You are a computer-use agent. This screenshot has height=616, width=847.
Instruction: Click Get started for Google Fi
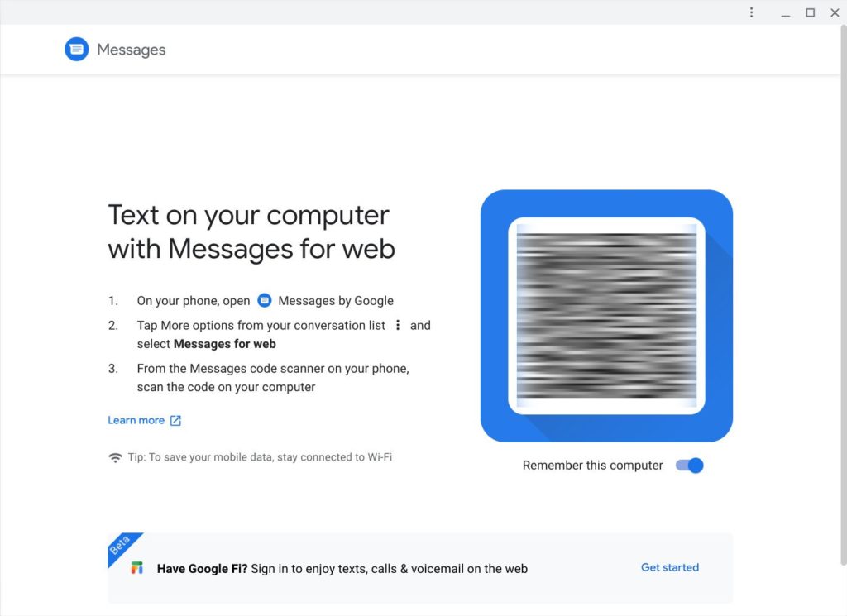point(670,567)
